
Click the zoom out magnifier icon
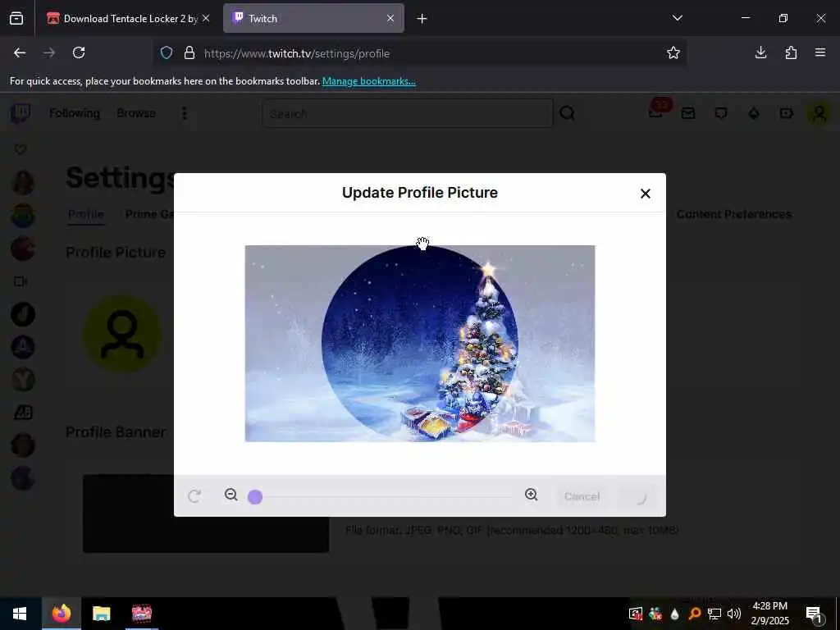(x=231, y=495)
